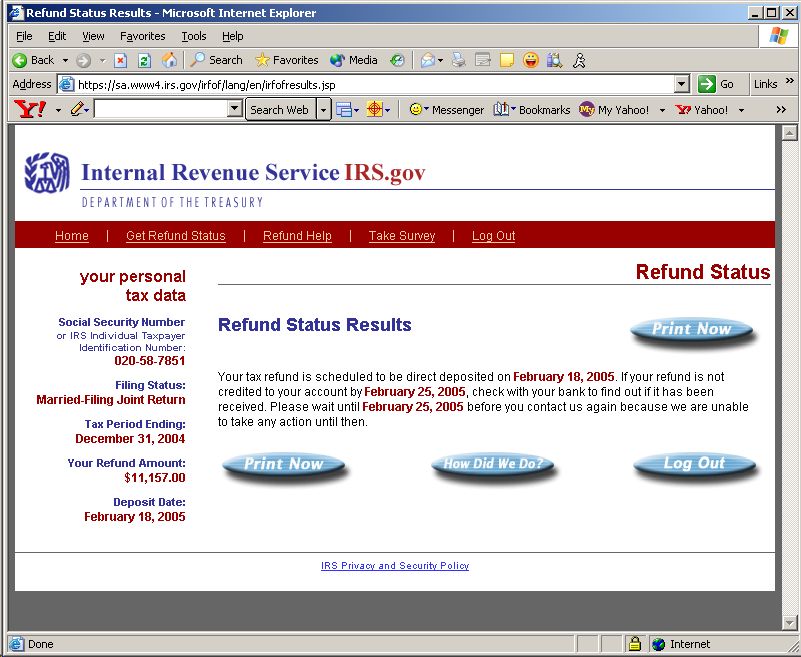
Task: Click the green Back arrow button
Action: 34,60
